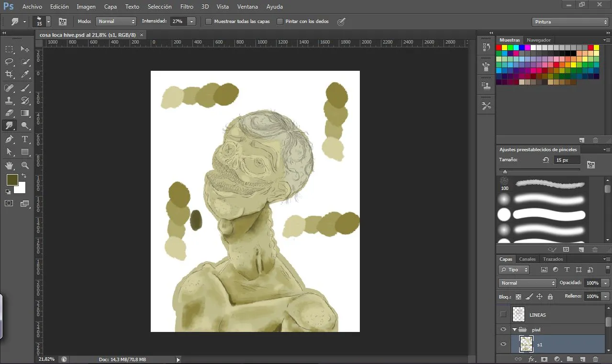
Task: Select the Move tool
Action: (25, 49)
